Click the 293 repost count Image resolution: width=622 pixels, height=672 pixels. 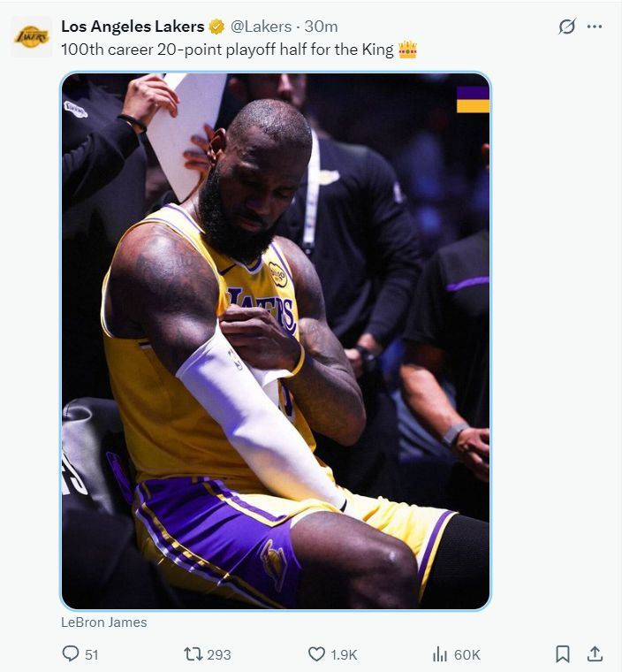pos(218,654)
